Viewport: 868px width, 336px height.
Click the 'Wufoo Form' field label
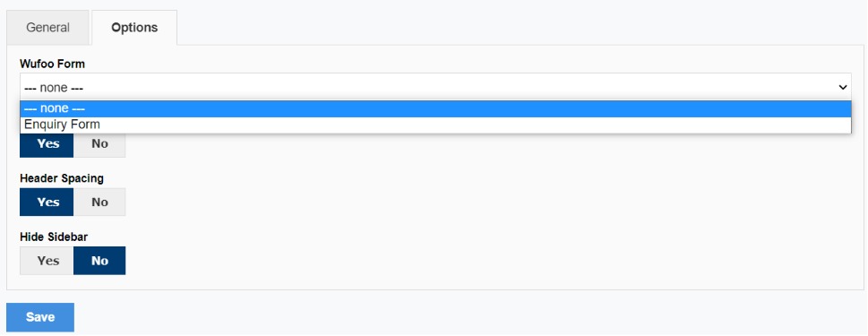pyautogui.click(x=52, y=64)
